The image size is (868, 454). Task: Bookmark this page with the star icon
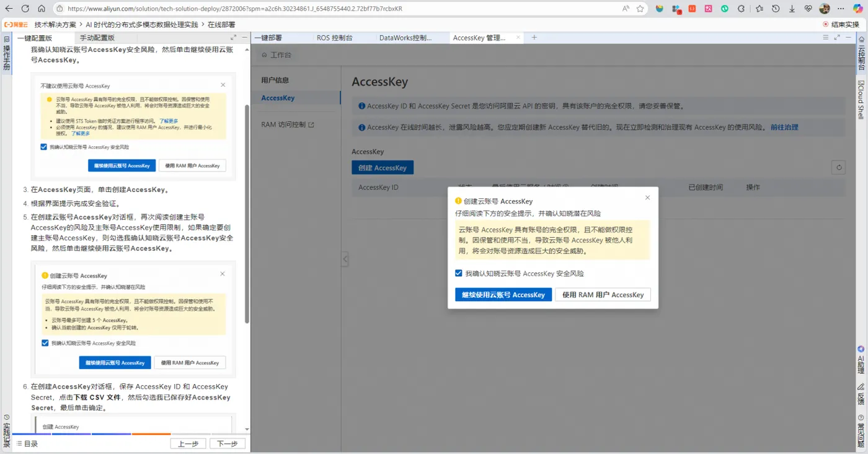(x=640, y=9)
